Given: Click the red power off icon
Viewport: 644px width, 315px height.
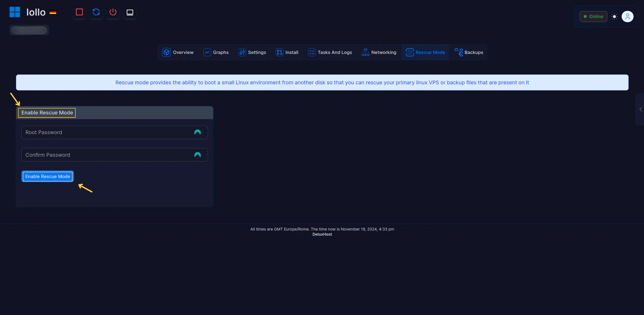Looking at the screenshot, I should (x=113, y=12).
